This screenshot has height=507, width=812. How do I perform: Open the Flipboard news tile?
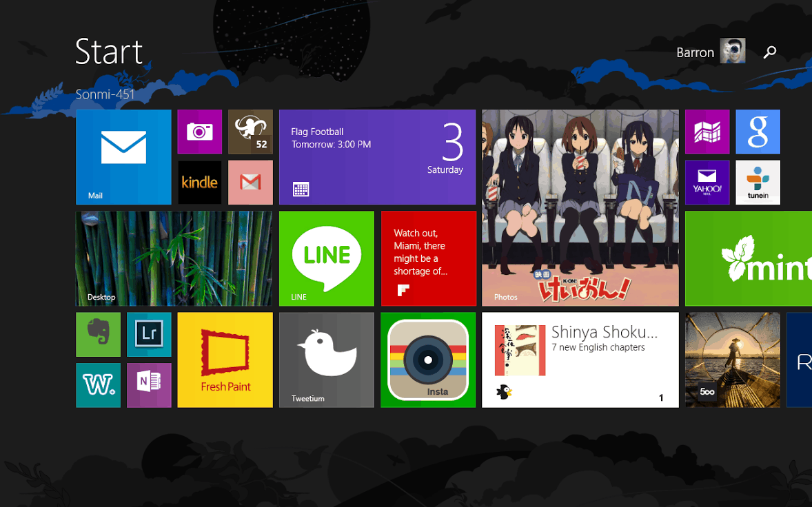pyautogui.click(x=428, y=258)
